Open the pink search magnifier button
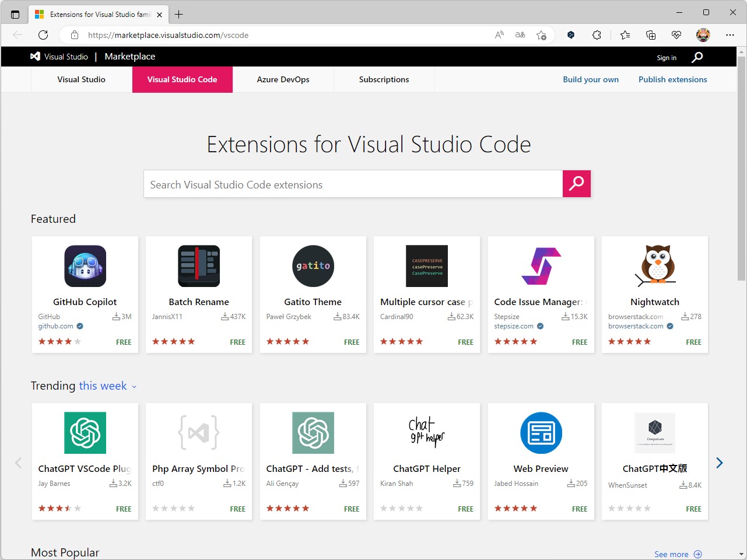Screen dimensions: 747x560 pyautogui.click(x=576, y=184)
